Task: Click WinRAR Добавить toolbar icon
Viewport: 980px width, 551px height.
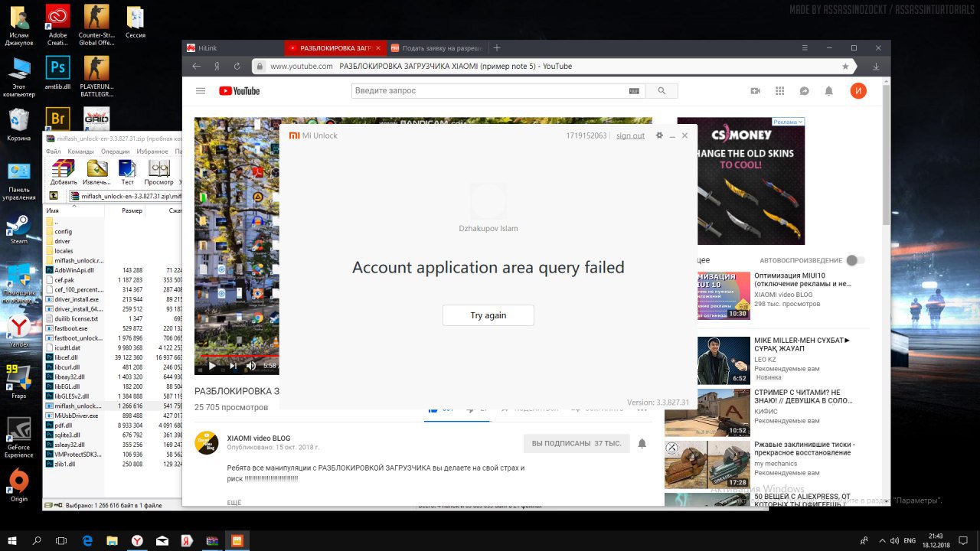Action: [64, 172]
